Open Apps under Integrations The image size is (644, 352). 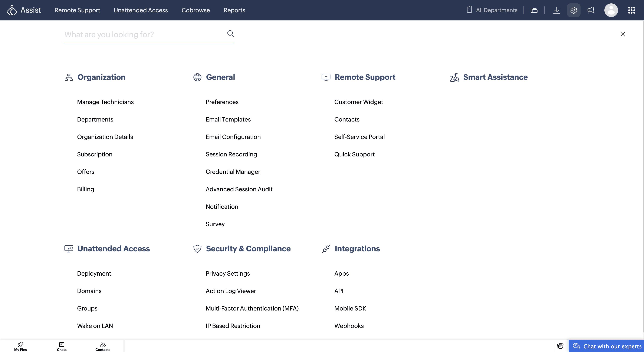point(342,273)
